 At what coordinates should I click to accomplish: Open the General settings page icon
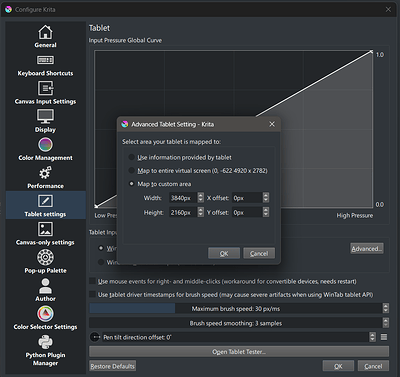(45, 32)
